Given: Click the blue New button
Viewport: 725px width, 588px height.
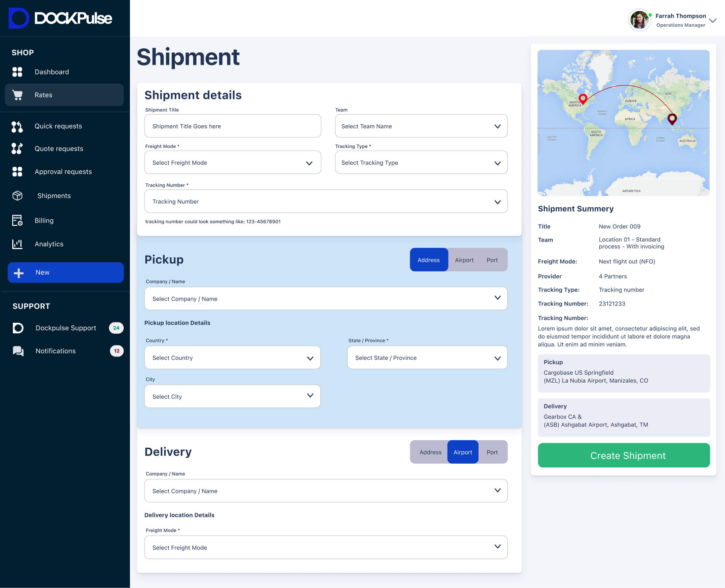Looking at the screenshot, I should [65, 272].
